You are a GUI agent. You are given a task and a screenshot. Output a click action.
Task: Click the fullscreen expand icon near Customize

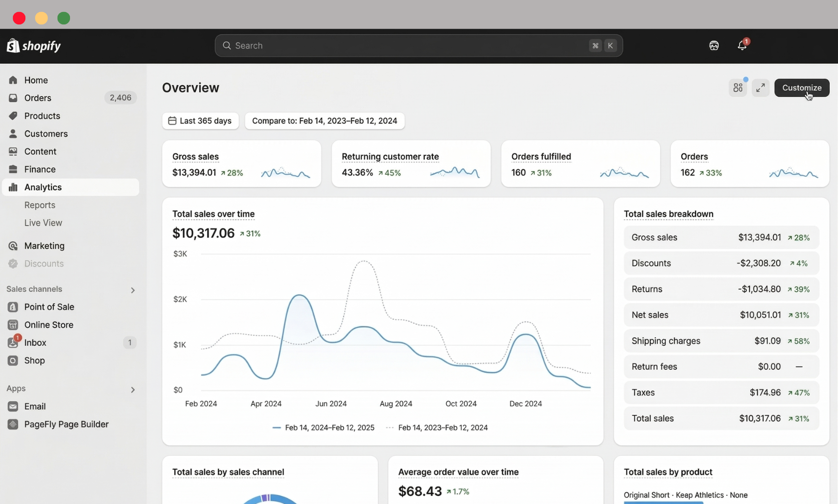click(x=760, y=88)
